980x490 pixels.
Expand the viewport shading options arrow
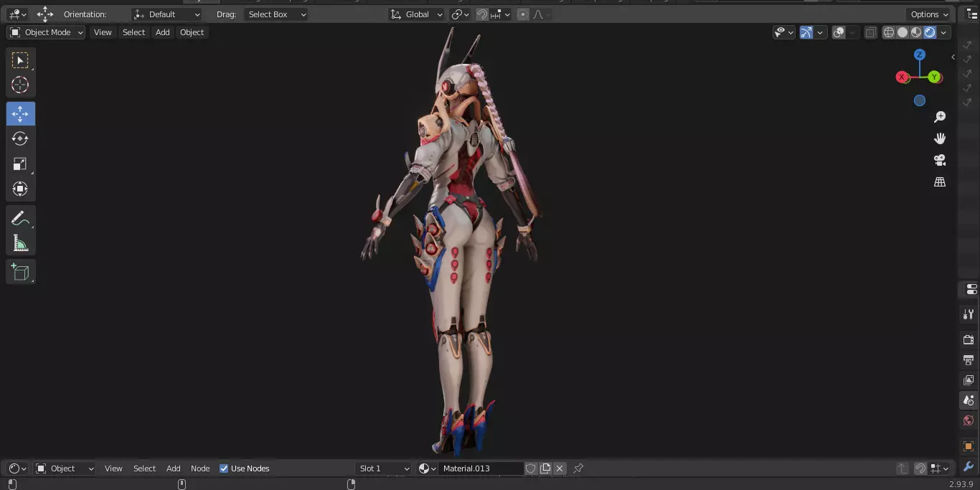pyautogui.click(x=944, y=32)
